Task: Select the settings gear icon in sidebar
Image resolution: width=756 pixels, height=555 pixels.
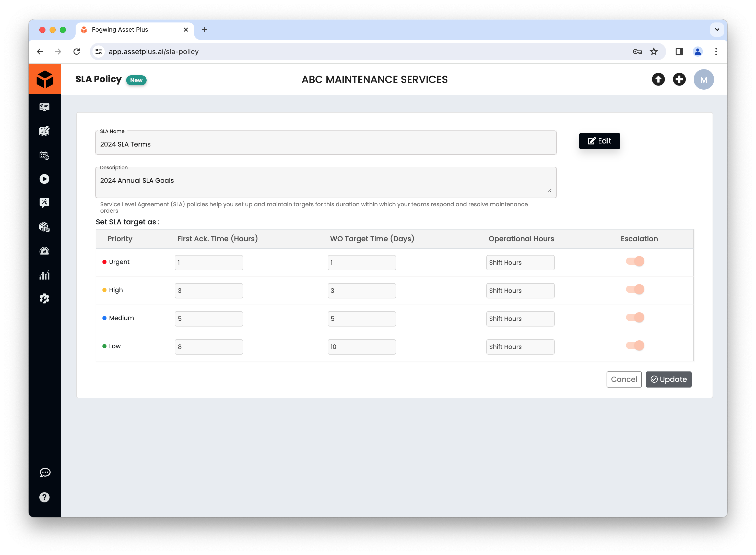Action: pos(45,299)
